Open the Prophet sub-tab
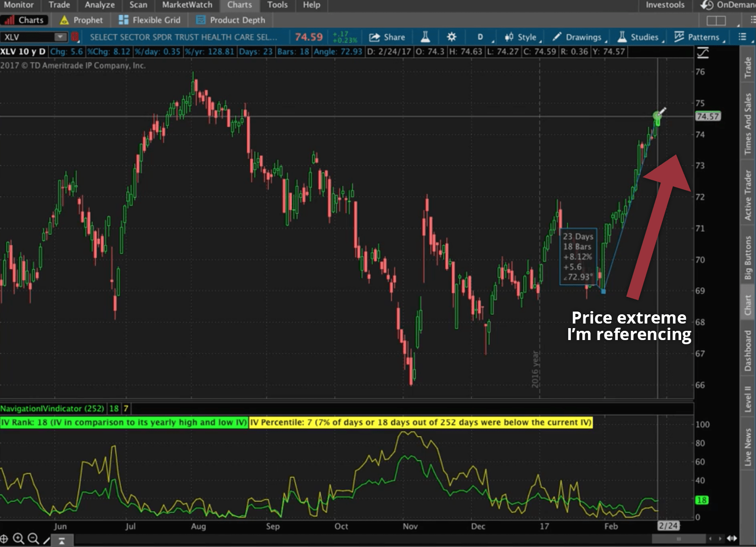The height and width of the screenshot is (547, 756). pos(82,20)
